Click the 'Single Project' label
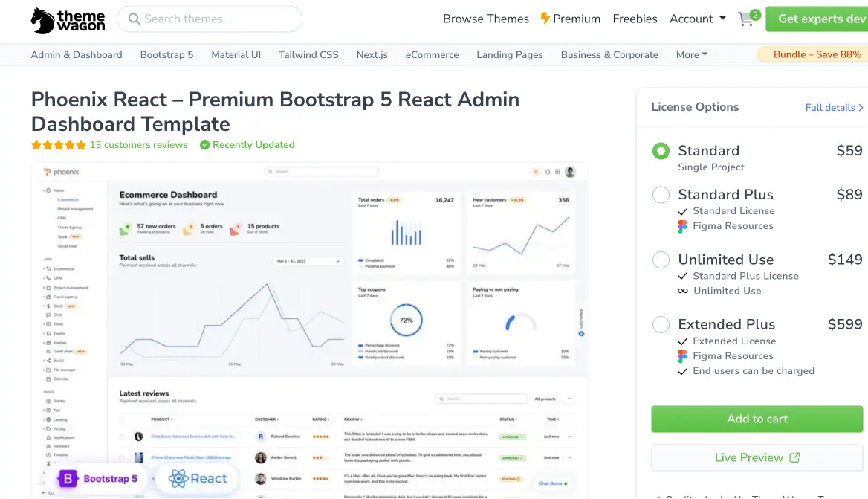 point(710,167)
